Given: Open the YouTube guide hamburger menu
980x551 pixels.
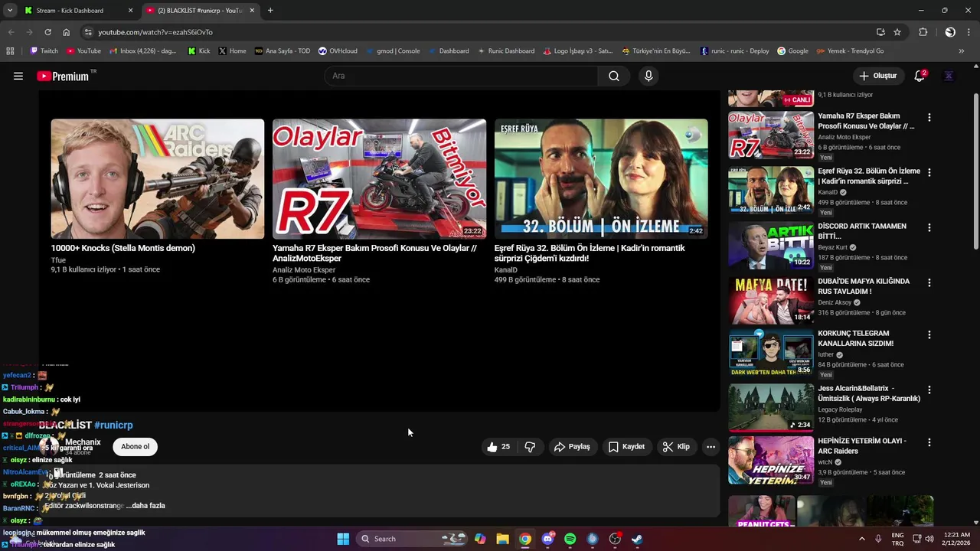Looking at the screenshot, I should coord(18,76).
